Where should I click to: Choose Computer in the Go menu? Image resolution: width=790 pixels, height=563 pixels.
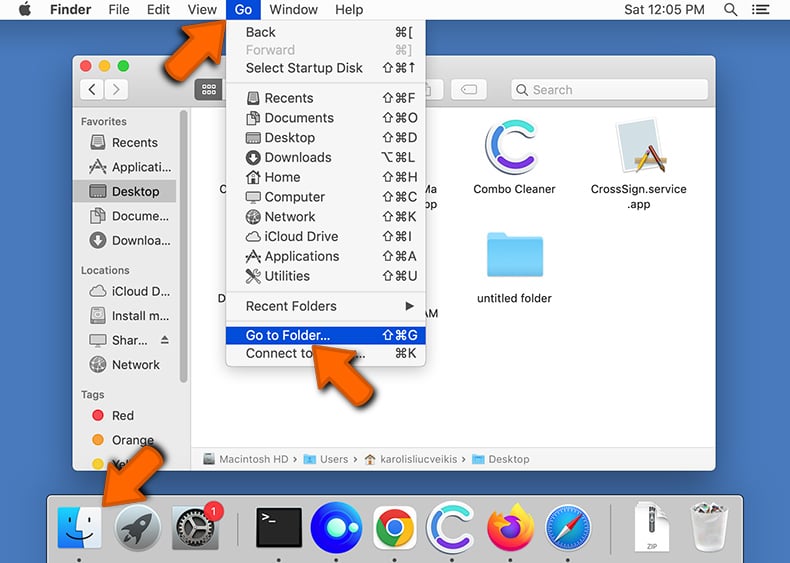325,197
